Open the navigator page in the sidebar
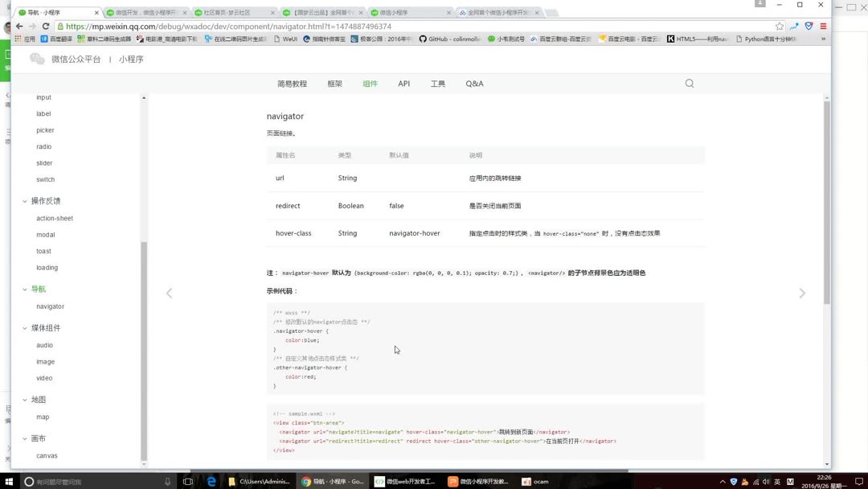Screen dimensions: 868x489 coord(50,306)
